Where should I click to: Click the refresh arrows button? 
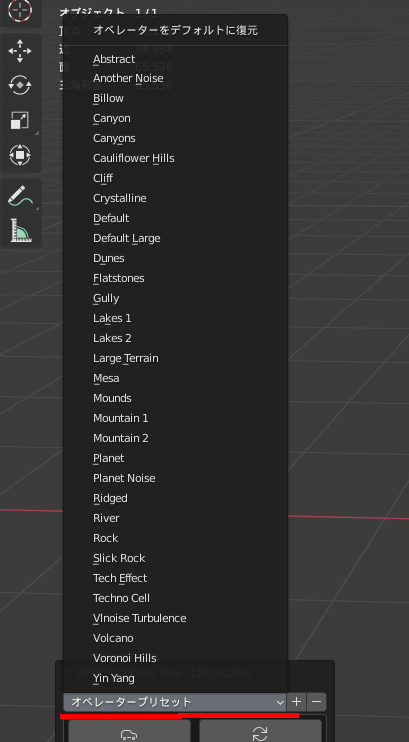(260, 732)
